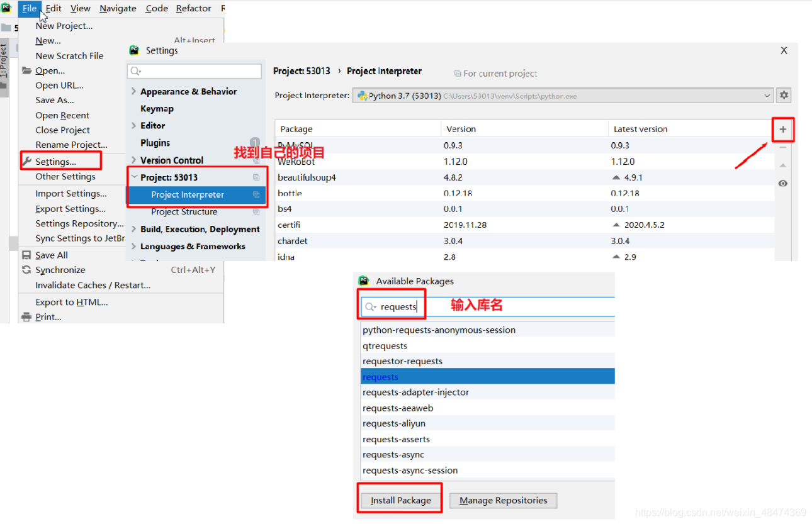Select Close Project menu entry
The image size is (812, 524).
62,130
